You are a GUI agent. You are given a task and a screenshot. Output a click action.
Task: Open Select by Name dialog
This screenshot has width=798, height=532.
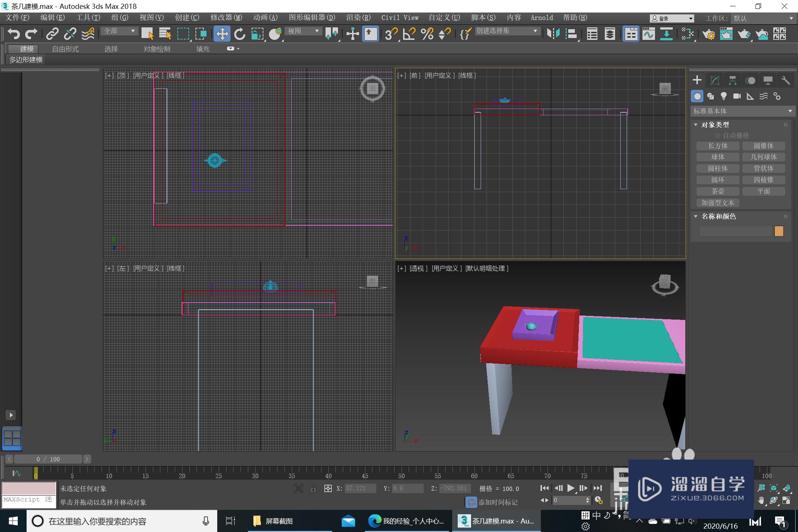tap(165, 34)
